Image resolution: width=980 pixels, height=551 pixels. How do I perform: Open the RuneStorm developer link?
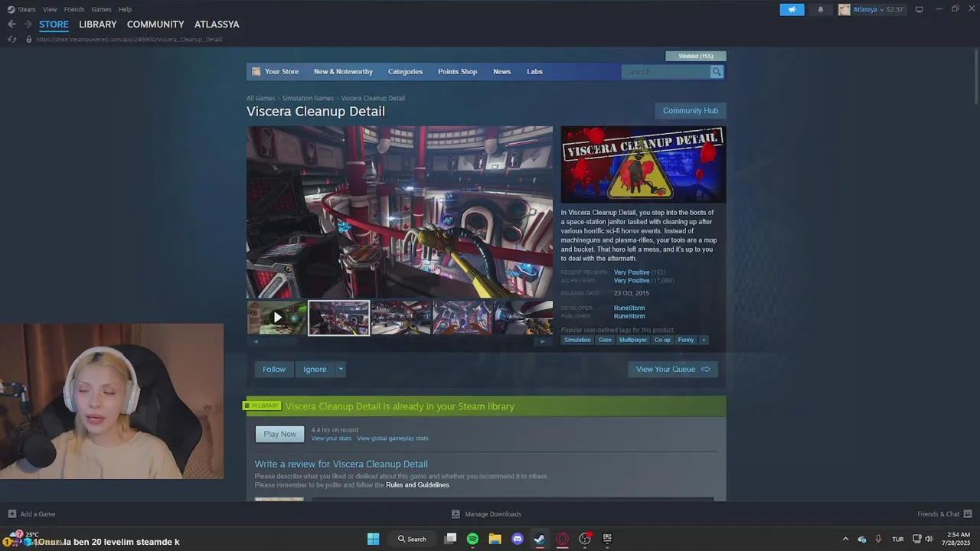[629, 308]
